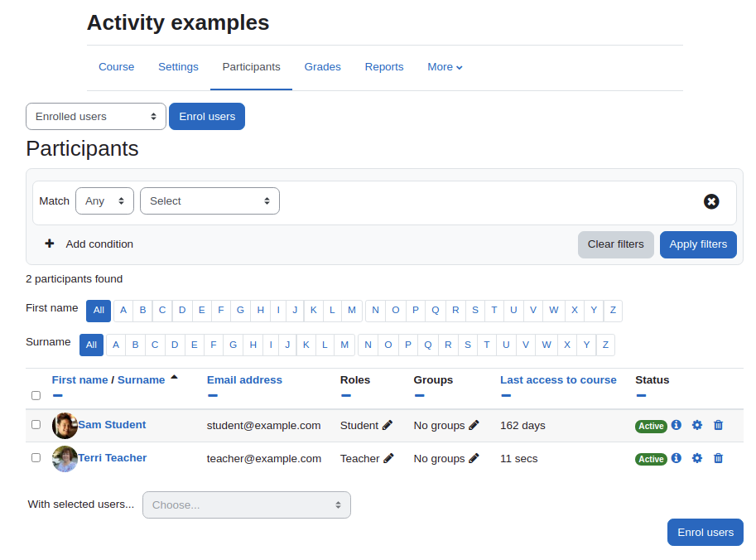Remove the filter row with X icon
The height and width of the screenshot is (560, 756).
711,201
